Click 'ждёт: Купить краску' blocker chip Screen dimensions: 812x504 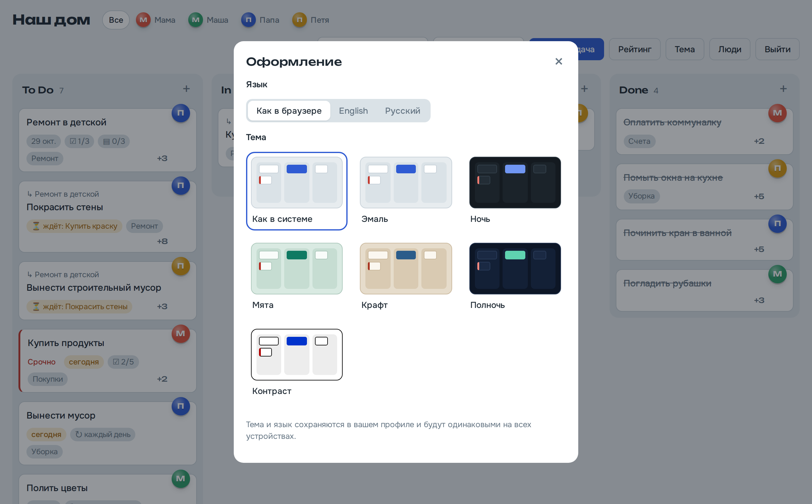pos(74,226)
